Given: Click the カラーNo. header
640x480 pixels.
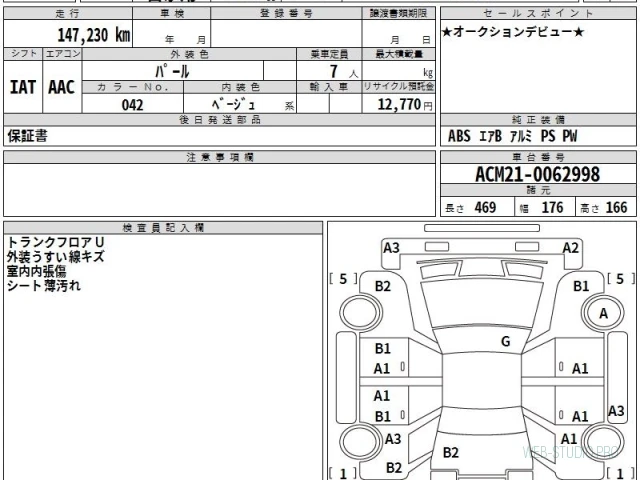Looking at the screenshot, I should (133, 87).
